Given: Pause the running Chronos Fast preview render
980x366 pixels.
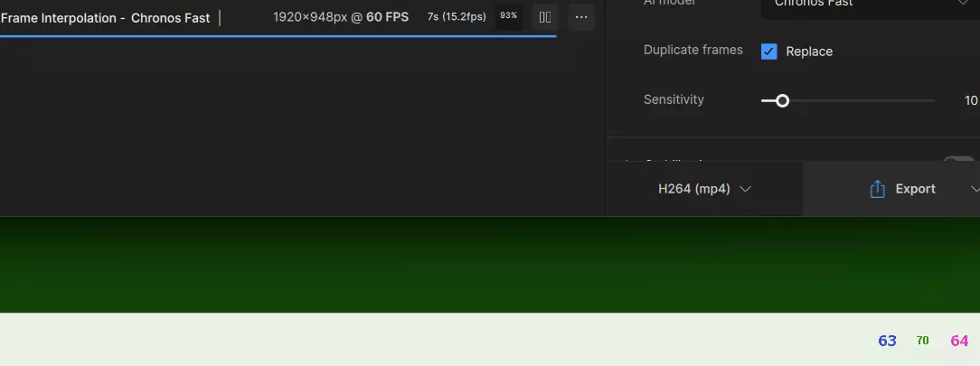Looking at the screenshot, I should pos(545,17).
